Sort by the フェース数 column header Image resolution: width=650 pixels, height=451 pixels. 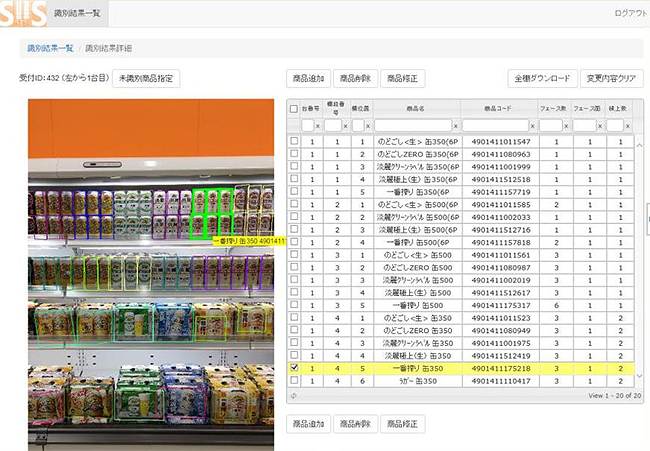point(554,109)
